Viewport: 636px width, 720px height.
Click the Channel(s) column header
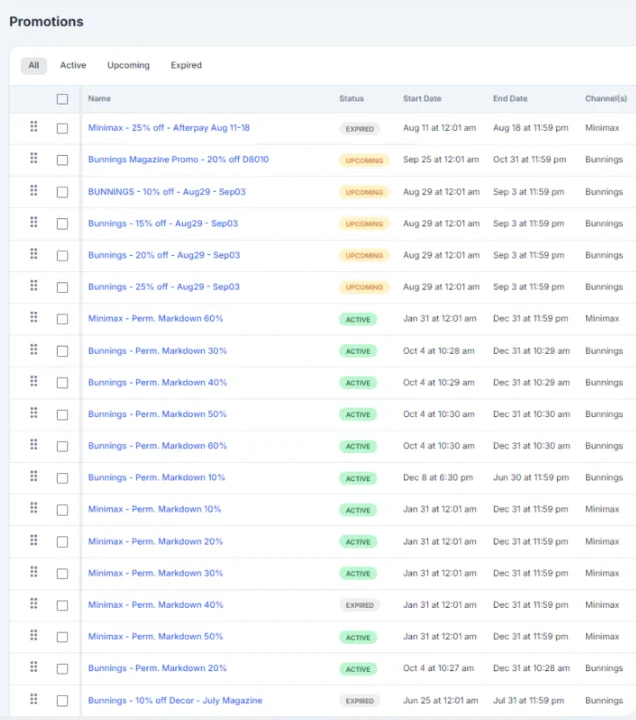point(606,98)
